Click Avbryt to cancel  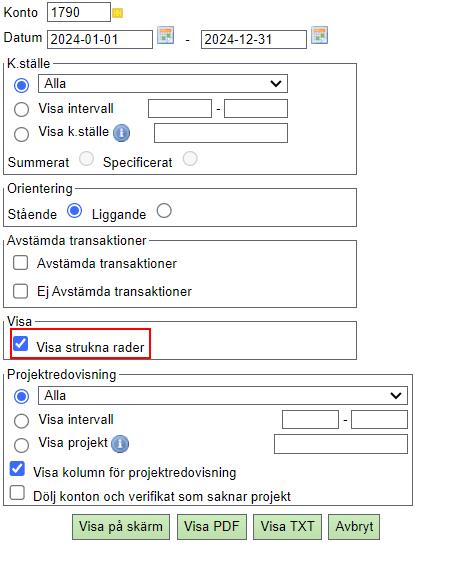354,527
